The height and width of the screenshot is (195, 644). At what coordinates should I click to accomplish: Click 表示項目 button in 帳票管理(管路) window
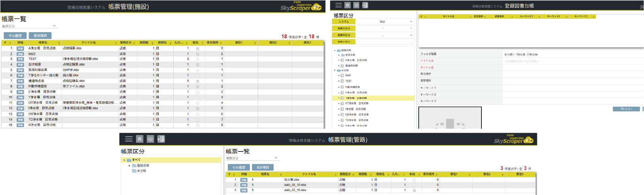pyautogui.click(x=263, y=168)
